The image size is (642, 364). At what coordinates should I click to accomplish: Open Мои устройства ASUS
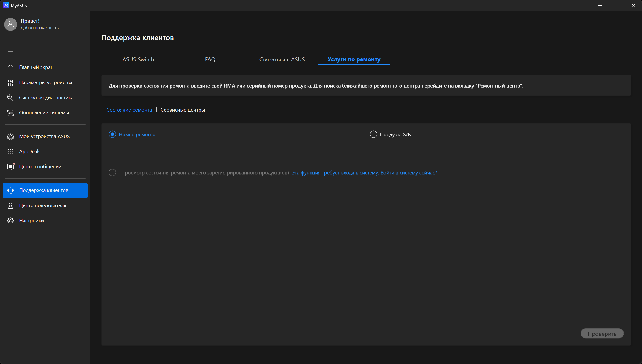click(x=45, y=136)
